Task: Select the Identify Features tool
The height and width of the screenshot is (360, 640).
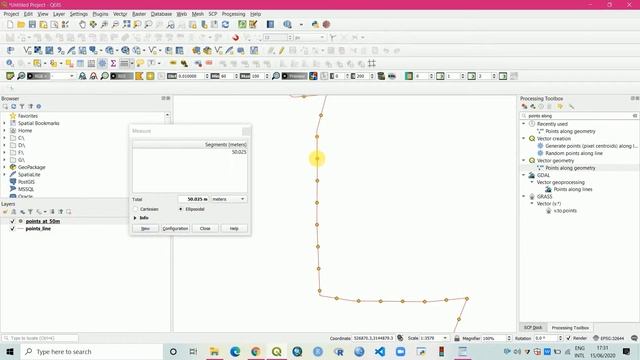Action: pos(10,63)
